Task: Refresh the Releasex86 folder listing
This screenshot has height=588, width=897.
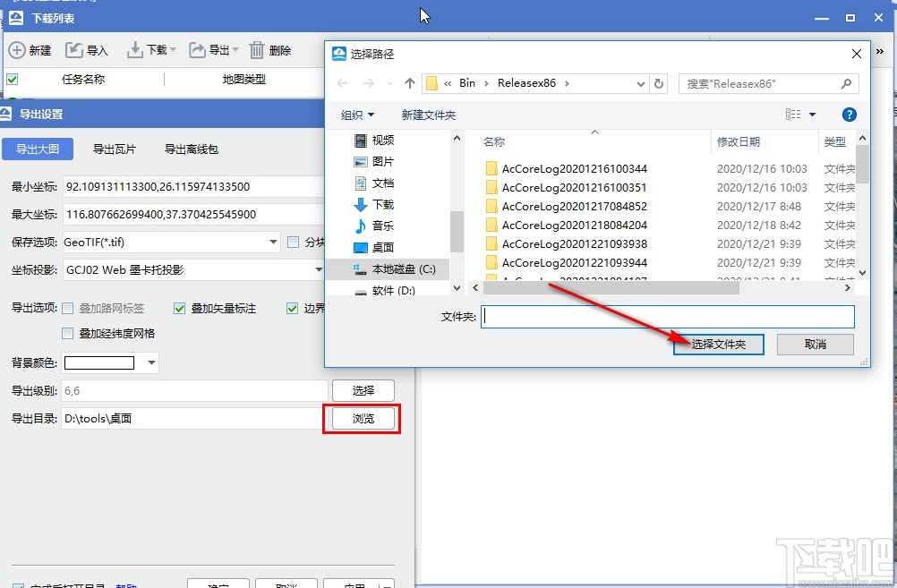Action: pyautogui.click(x=659, y=83)
